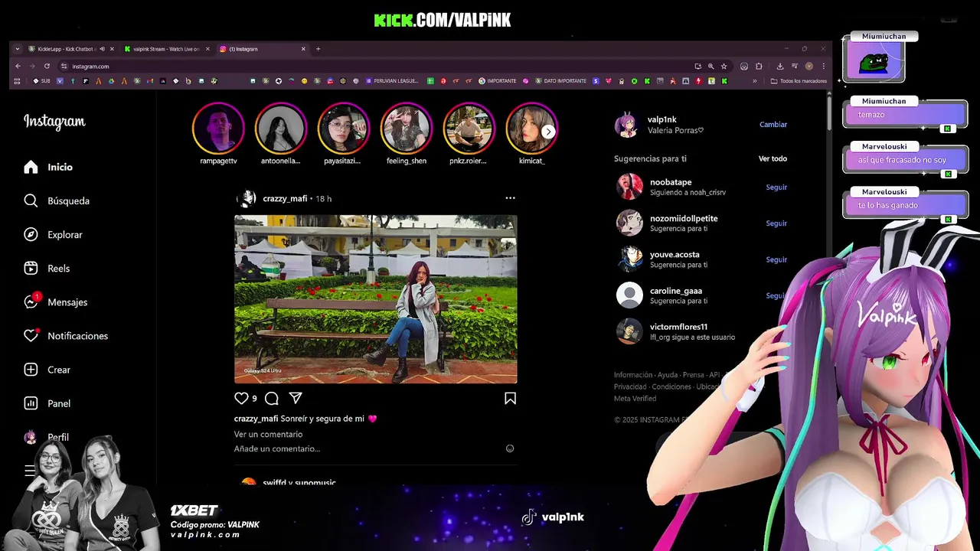
Task: Open Notificaciones heart icon
Action: point(31,335)
